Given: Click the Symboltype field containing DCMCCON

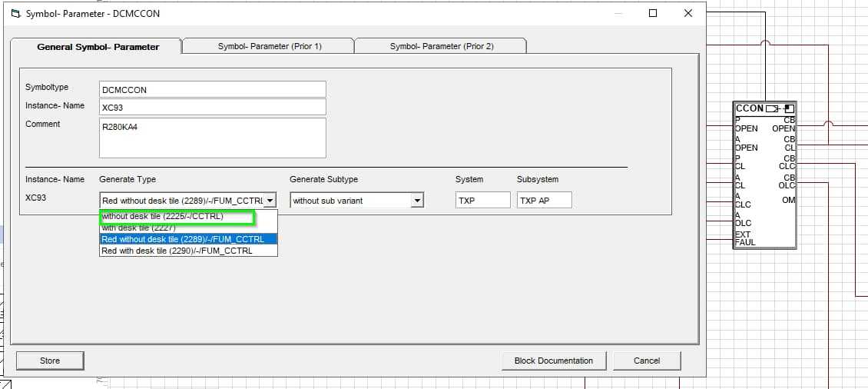Looking at the screenshot, I should pyautogui.click(x=213, y=89).
